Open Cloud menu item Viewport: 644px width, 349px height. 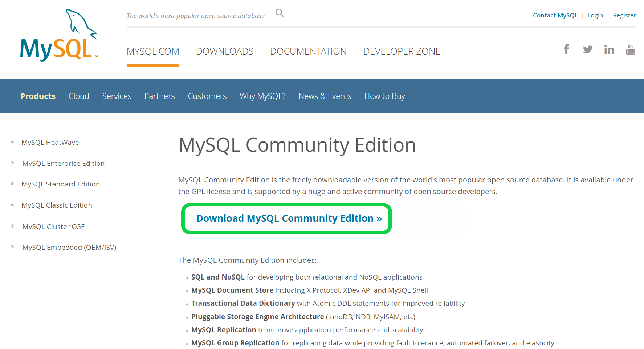pos(79,96)
